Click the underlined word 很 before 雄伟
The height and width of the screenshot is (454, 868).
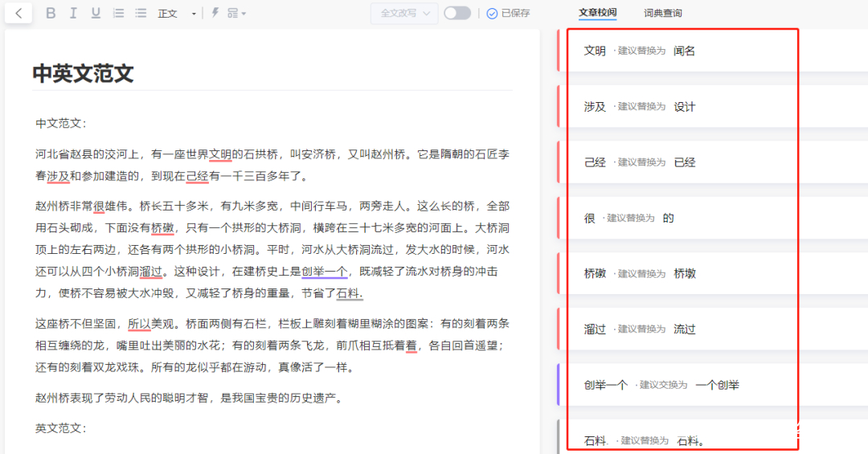click(99, 207)
